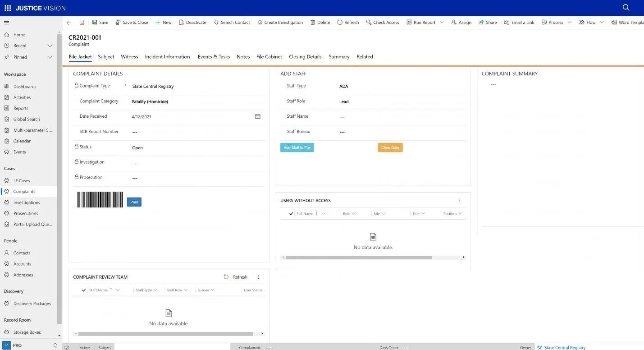This screenshot has height=350, width=644.
Task: Open Calendar in the sidebar
Action: [22, 141]
